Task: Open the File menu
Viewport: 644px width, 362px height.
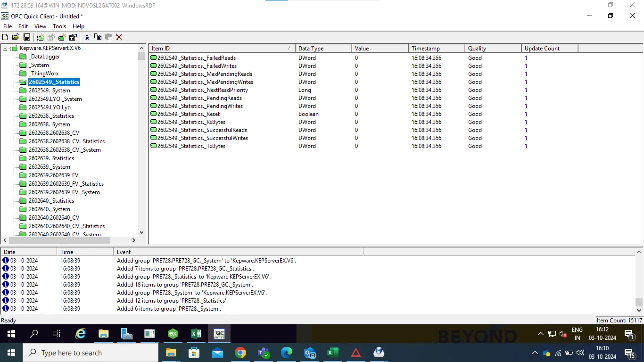Action: pos(8,26)
